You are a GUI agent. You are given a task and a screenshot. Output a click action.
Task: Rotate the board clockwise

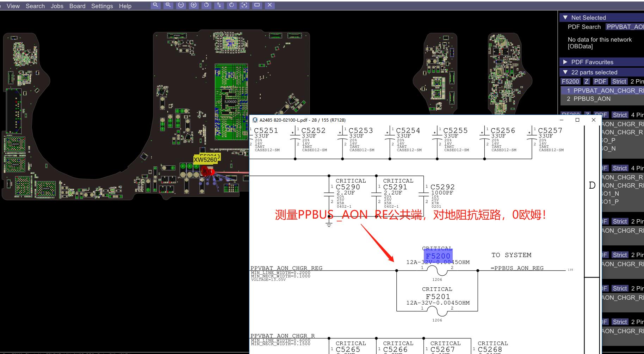231,5
